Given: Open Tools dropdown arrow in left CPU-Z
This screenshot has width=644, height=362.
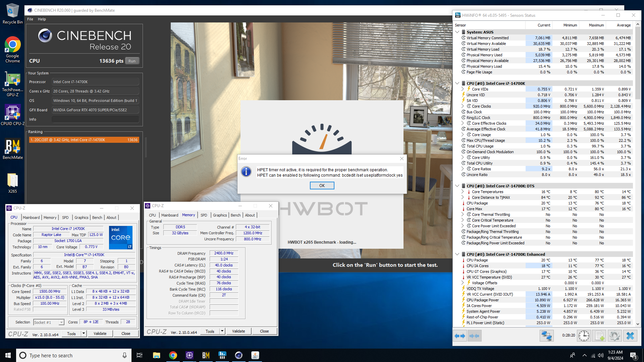Looking at the screenshot, I should pyautogui.click(x=84, y=334).
